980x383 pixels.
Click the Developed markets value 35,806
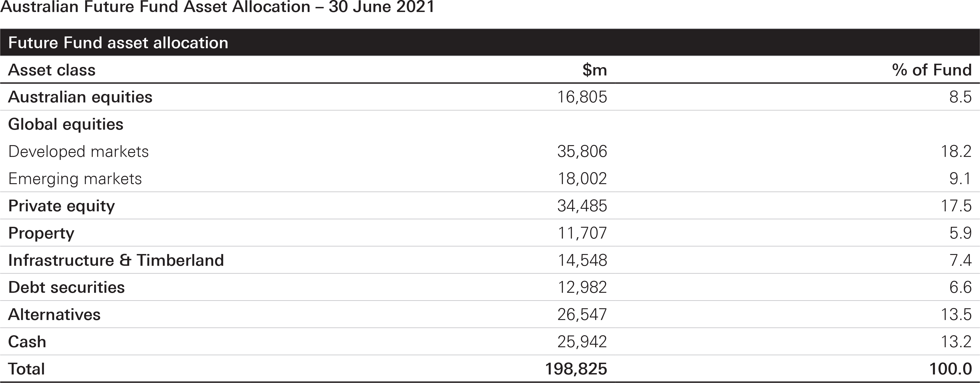(582, 152)
